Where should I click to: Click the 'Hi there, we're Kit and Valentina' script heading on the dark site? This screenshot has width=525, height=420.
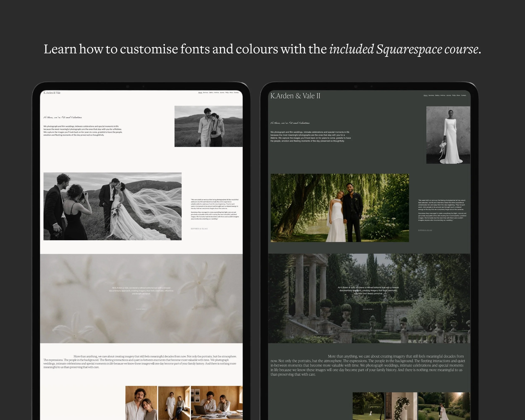(x=290, y=123)
